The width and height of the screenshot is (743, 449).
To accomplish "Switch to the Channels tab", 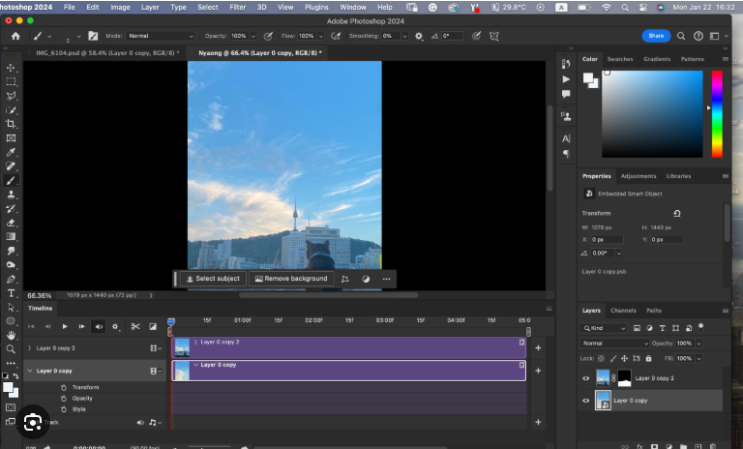I will (x=623, y=310).
